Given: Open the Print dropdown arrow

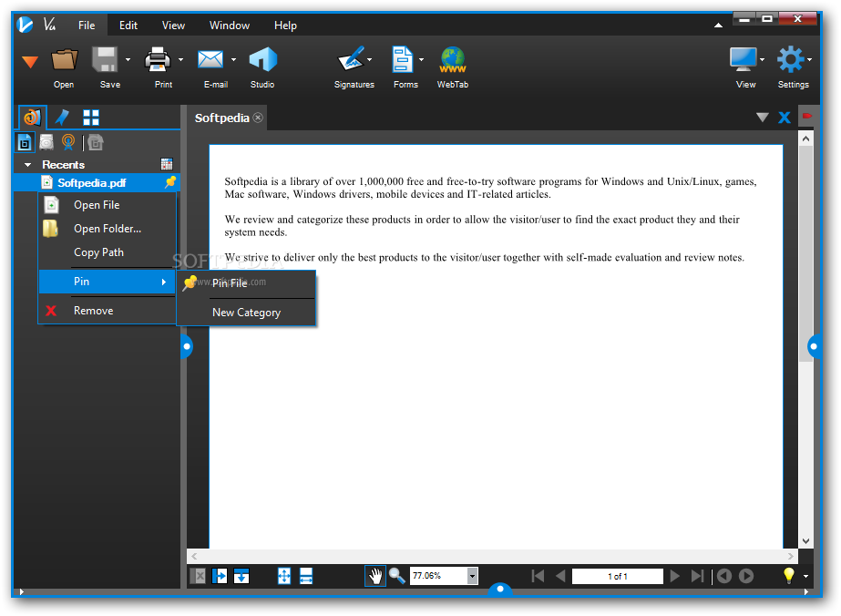Looking at the screenshot, I should pyautogui.click(x=180, y=59).
